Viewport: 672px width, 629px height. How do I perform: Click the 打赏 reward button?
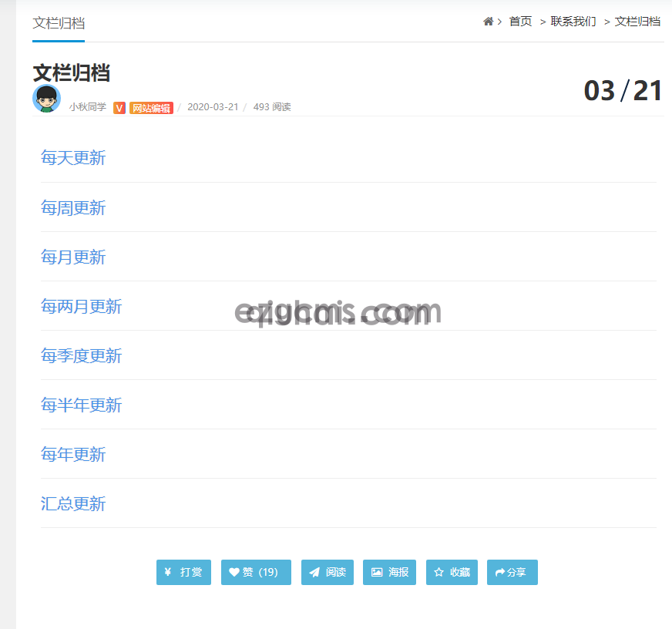tap(183, 572)
